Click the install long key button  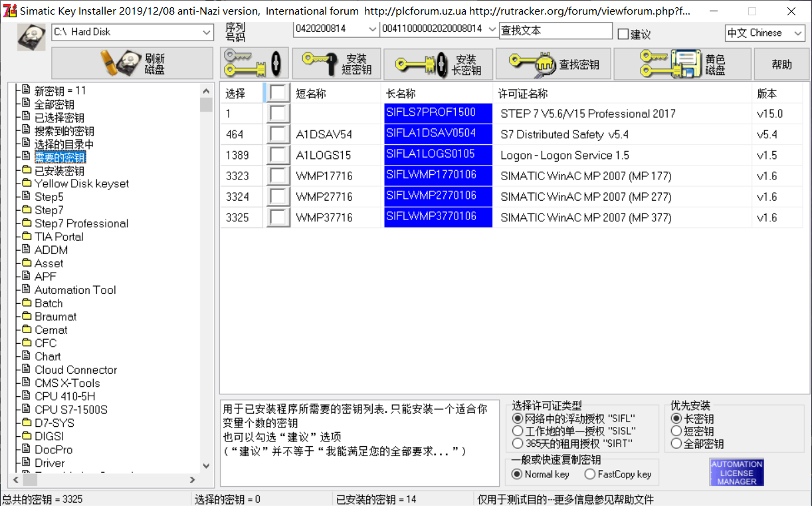tap(438, 64)
